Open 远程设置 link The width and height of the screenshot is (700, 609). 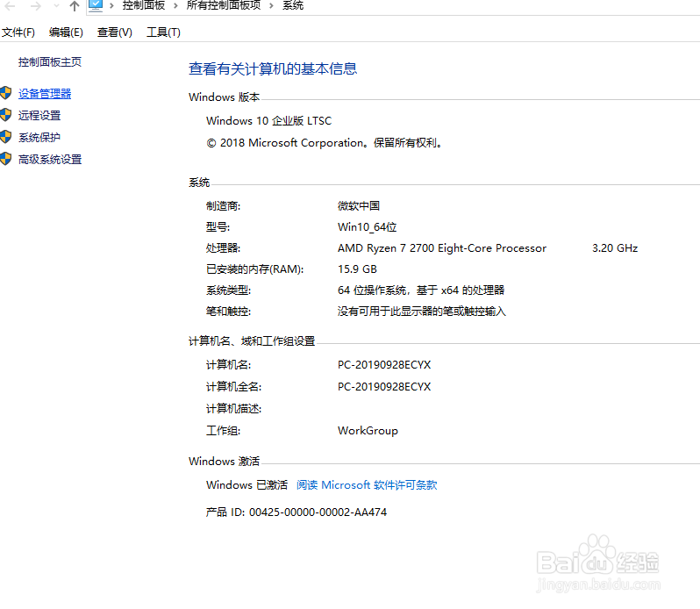tap(39, 116)
